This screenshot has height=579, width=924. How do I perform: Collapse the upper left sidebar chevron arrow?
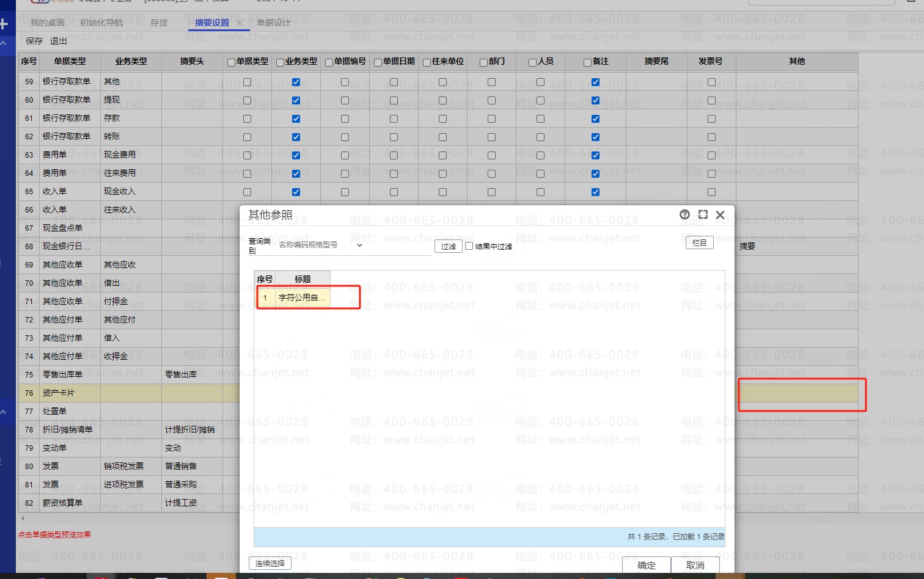point(4,43)
